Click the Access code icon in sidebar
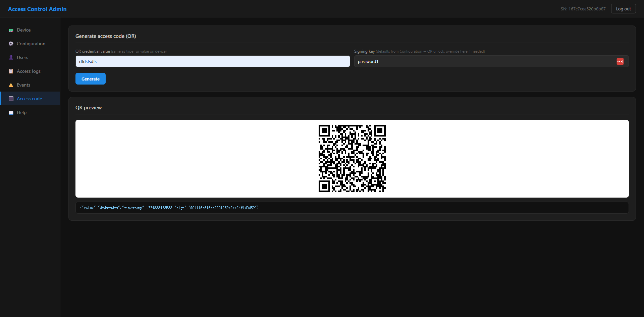Screen dimensions: 644x317 [11, 99]
